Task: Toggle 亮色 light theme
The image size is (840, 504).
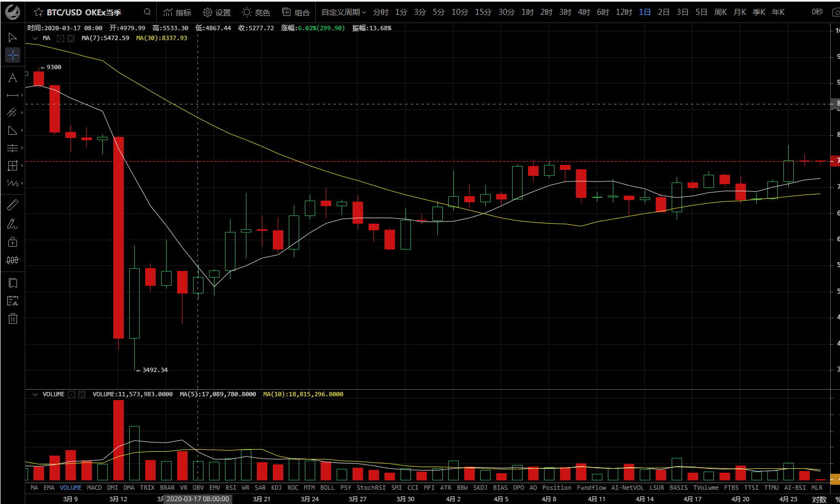Action: tap(256, 12)
